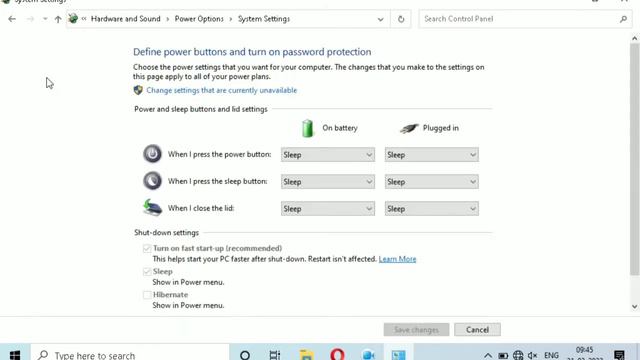Open the Power Options breadcrumb
This screenshot has height=360, width=640.
point(199,19)
